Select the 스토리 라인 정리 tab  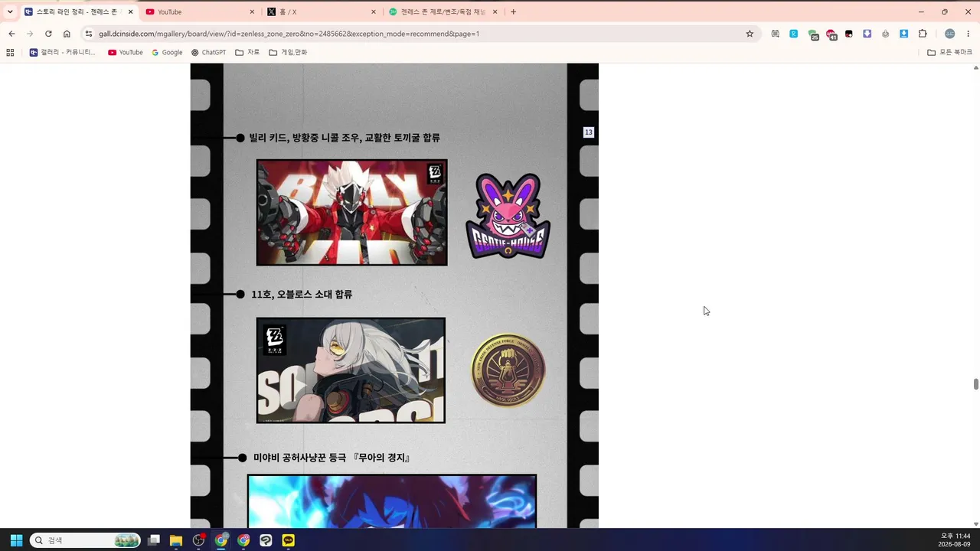77,12
